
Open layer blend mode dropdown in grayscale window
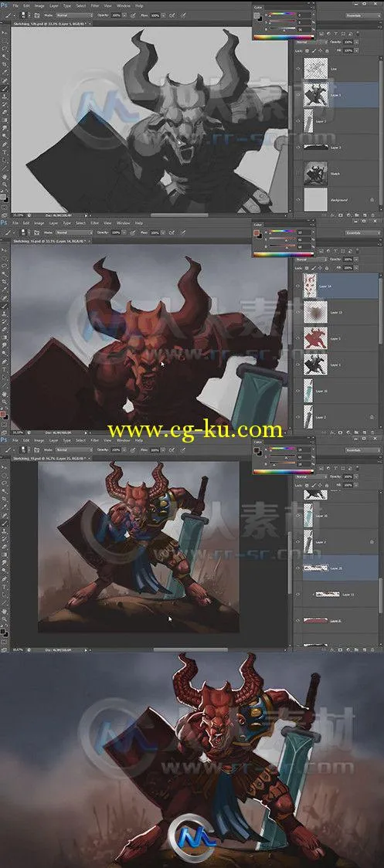click(x=311, y=42)
